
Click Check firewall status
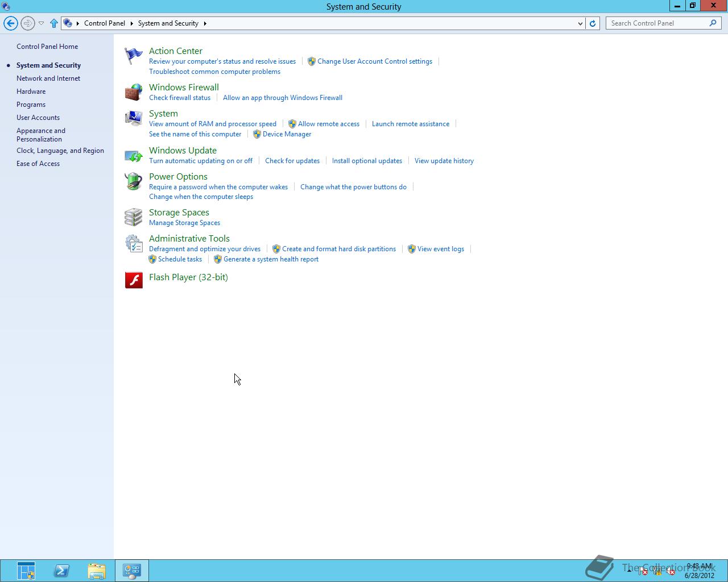(180, 98)
